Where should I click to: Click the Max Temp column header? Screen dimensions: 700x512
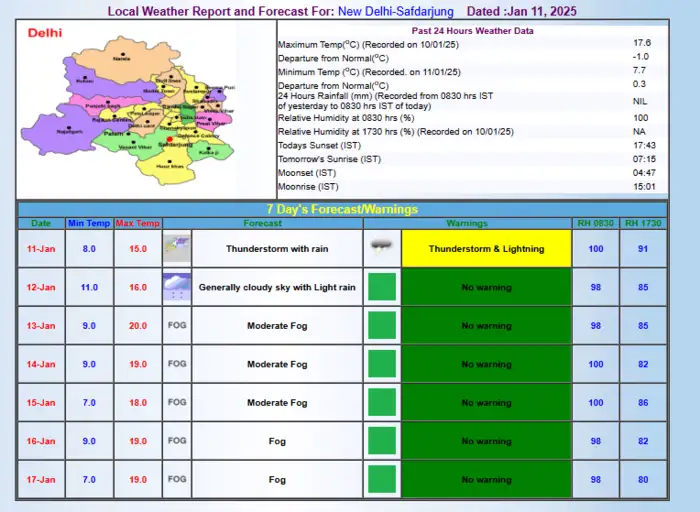tap(137, 223)
